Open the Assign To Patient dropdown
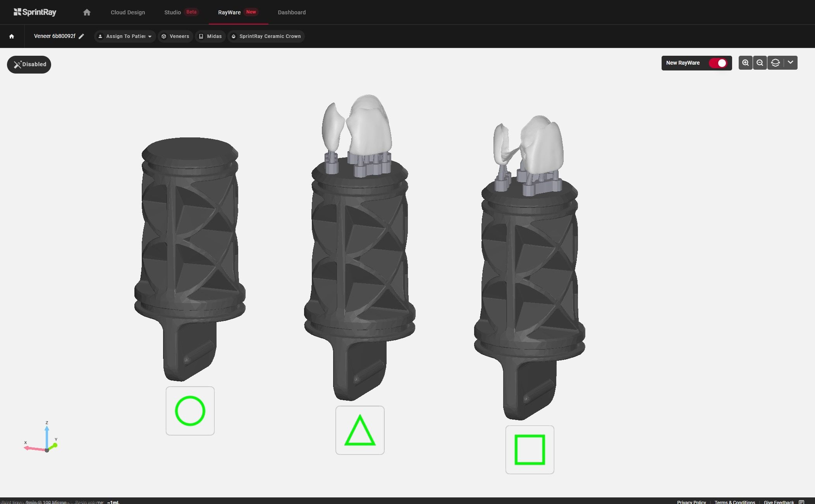 [x=125, y=36]
